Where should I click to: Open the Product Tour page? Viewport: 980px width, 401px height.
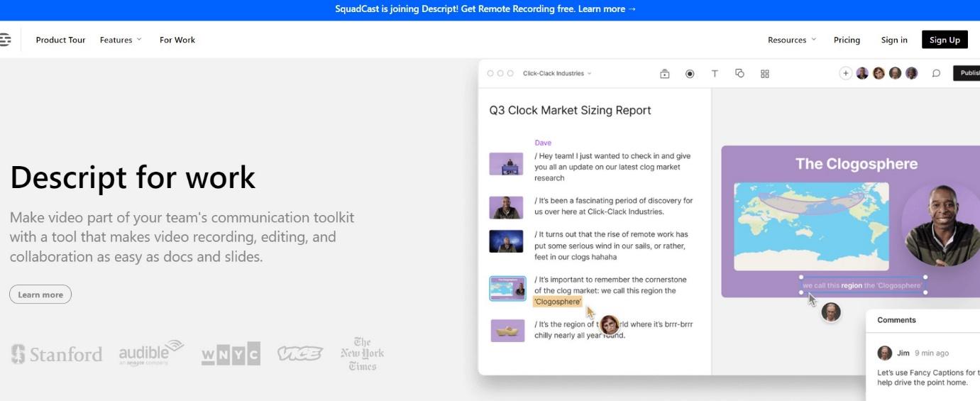60,40
